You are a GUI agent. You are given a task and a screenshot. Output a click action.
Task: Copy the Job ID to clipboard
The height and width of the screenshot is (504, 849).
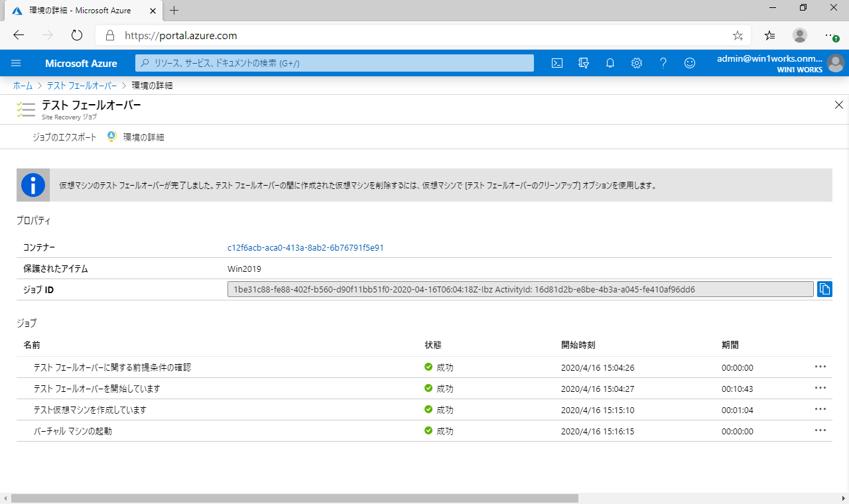pyautogui.click(x=824, y=289)
